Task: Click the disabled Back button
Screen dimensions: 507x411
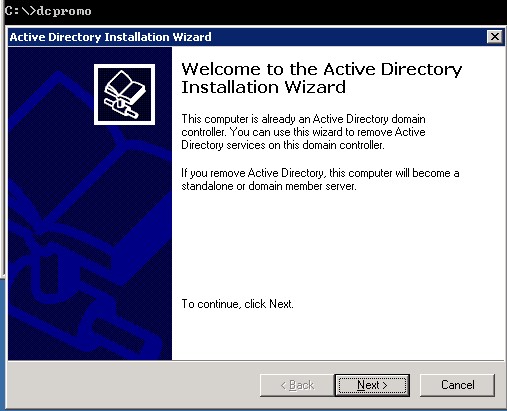Action: 297,385
